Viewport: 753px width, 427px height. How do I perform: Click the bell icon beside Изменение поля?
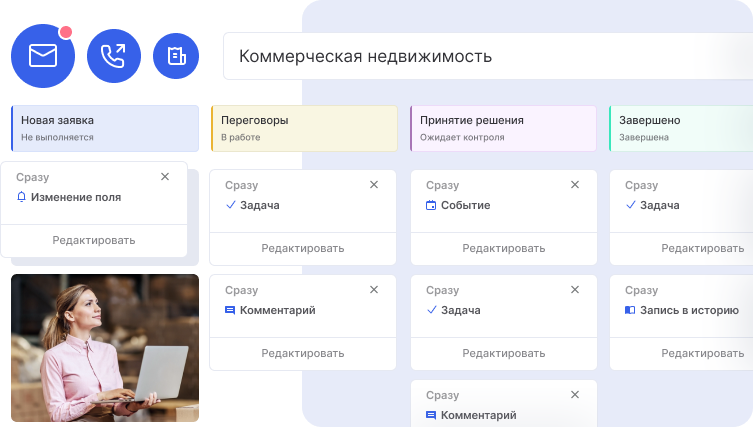click(22, 198)
